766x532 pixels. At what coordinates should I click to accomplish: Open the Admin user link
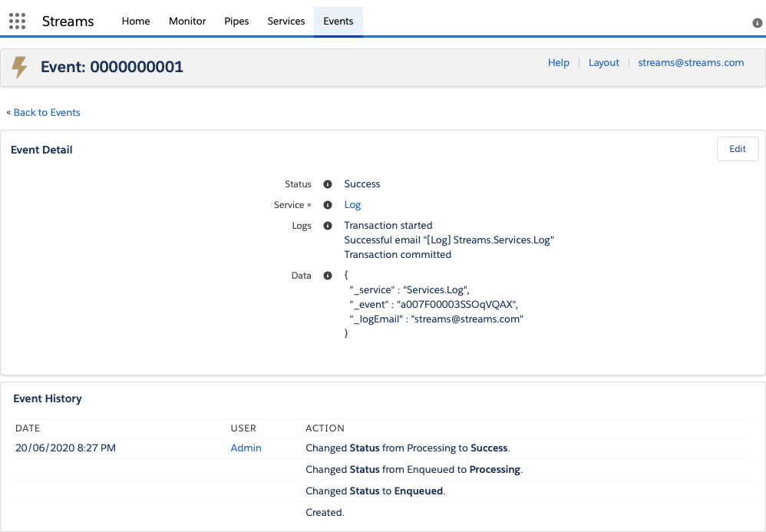click(x=246, y=448)
